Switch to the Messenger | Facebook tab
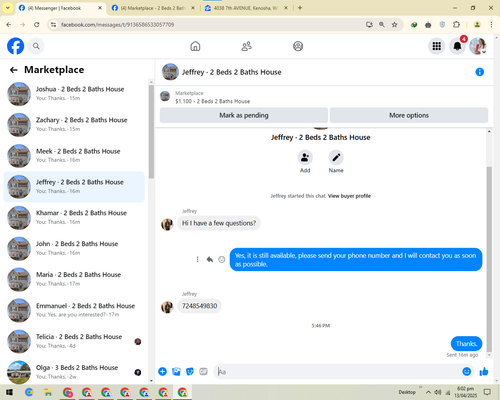This screenshot has width=500, height=400. click(x=60, y=8)
